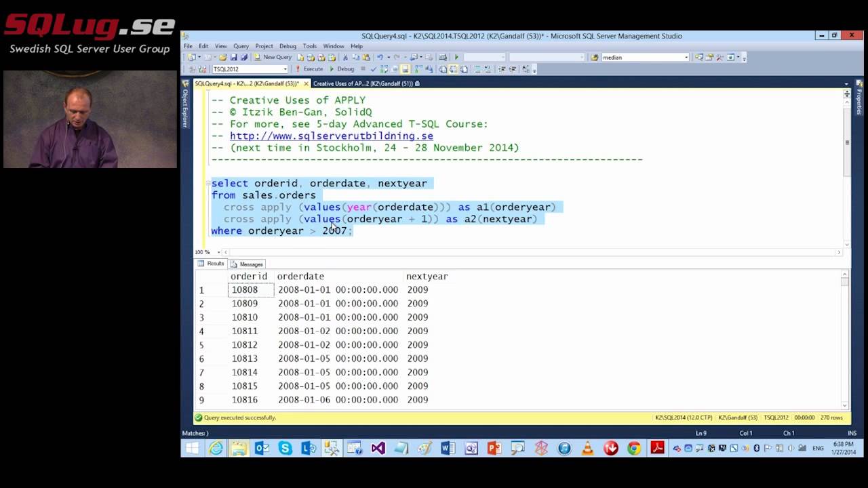Viewport: 868px width, 488px height.
Task: Open File Explorer from taskbar
Action: coord(239,448)
